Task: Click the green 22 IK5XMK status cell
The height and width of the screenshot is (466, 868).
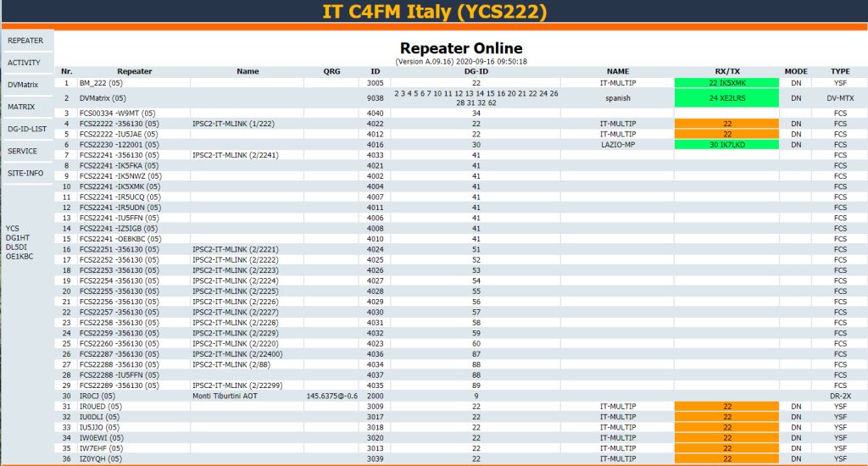Action: tap(727, 83)
